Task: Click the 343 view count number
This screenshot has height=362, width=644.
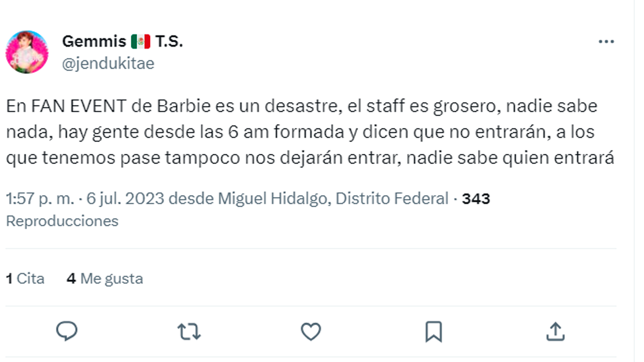Action: 476,199
